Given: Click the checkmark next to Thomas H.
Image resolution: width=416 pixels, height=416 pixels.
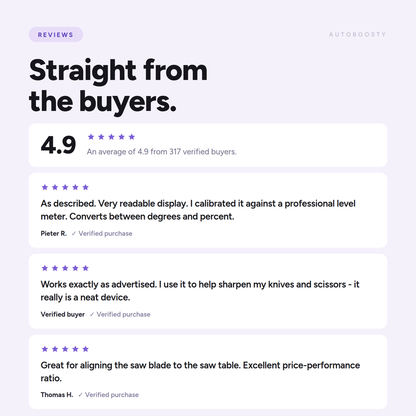Looking at the screenshot, I should pyautogui.click(x=80, y=395).
